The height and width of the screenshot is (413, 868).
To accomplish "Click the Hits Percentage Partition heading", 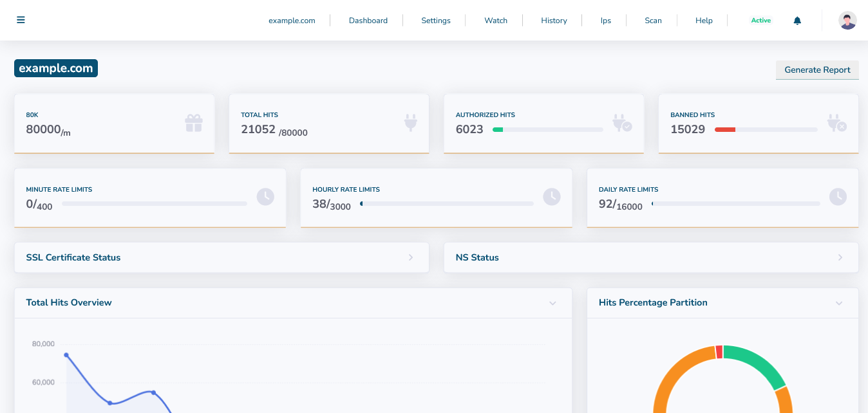I will [x=653, y=302].
